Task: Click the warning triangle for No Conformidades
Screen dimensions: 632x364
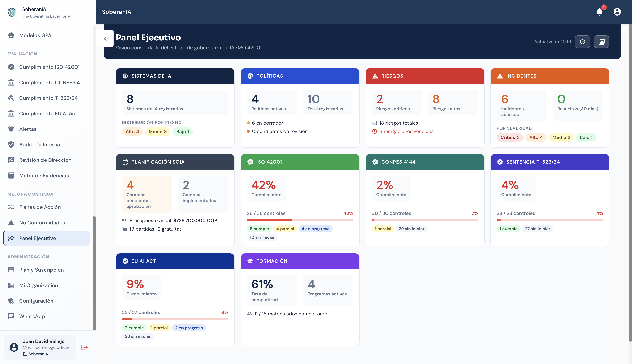Action: click(11, 222)
